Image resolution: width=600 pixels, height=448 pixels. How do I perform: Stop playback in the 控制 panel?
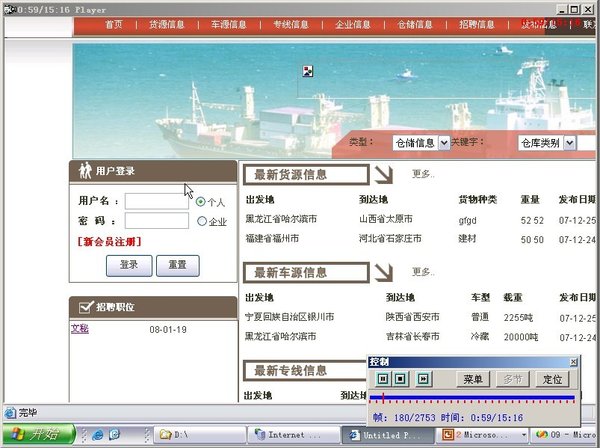click(x=400, y=379)
